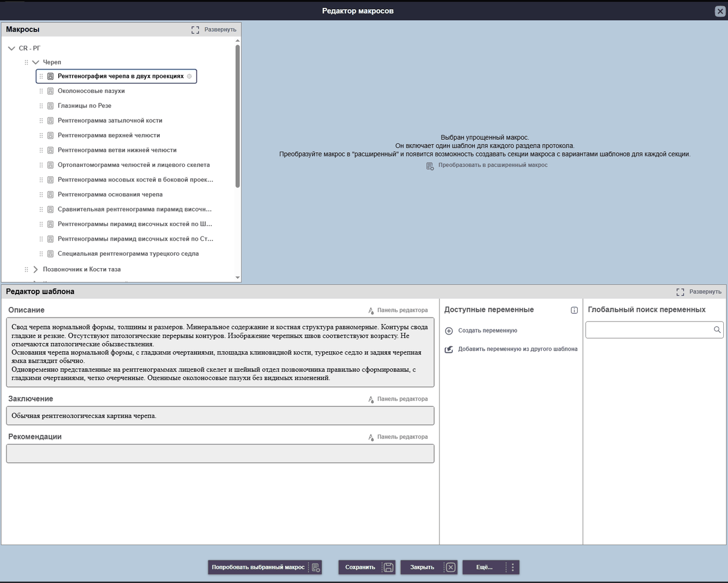Click the Попробовать выбранный макрос button label
This screenshot has width=728, height=583.
click(258, 567)
